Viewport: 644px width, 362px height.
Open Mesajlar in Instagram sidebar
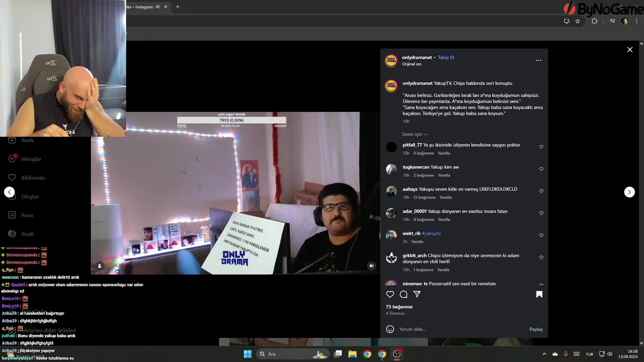click(24, 159)
